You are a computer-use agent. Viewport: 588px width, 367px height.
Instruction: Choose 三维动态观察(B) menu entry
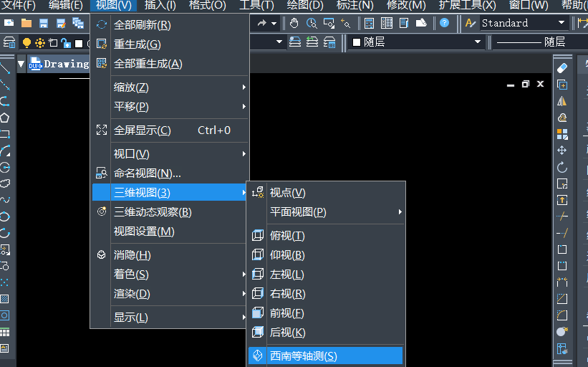coord(170,212)
